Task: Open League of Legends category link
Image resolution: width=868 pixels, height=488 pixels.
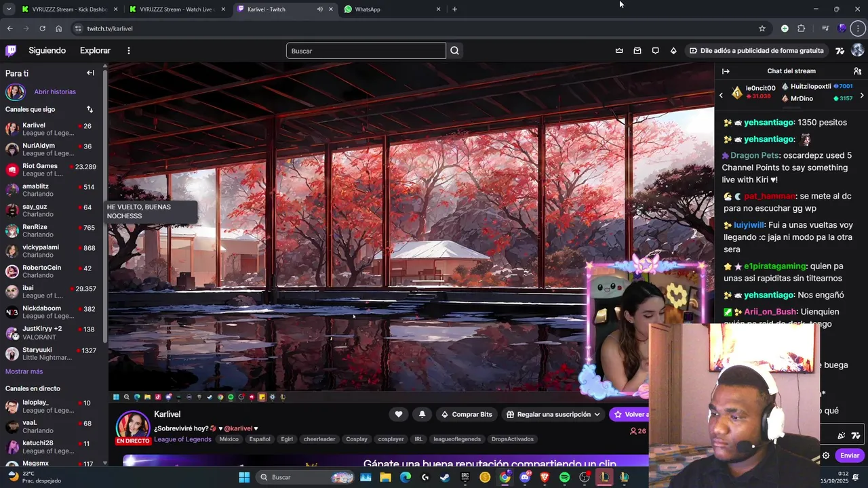Action: 183,439
